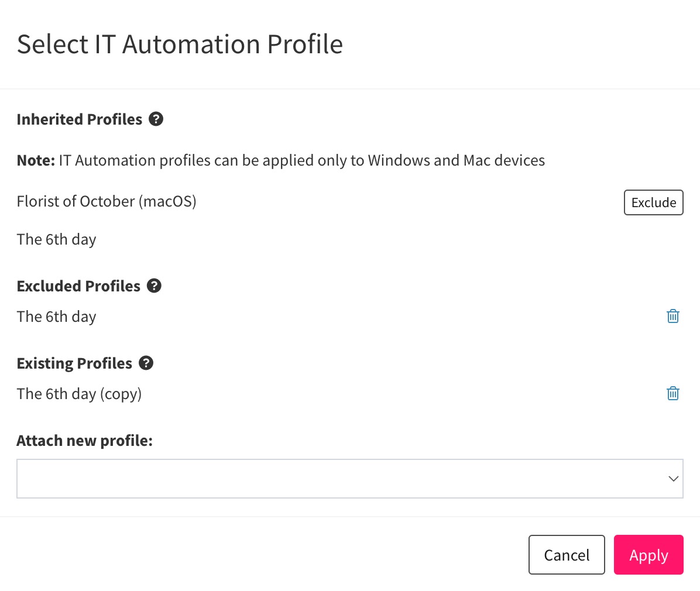This screenshot has height=591, width=700.
Task: Exclude the Florist of October profile
Action: (653, 202)
